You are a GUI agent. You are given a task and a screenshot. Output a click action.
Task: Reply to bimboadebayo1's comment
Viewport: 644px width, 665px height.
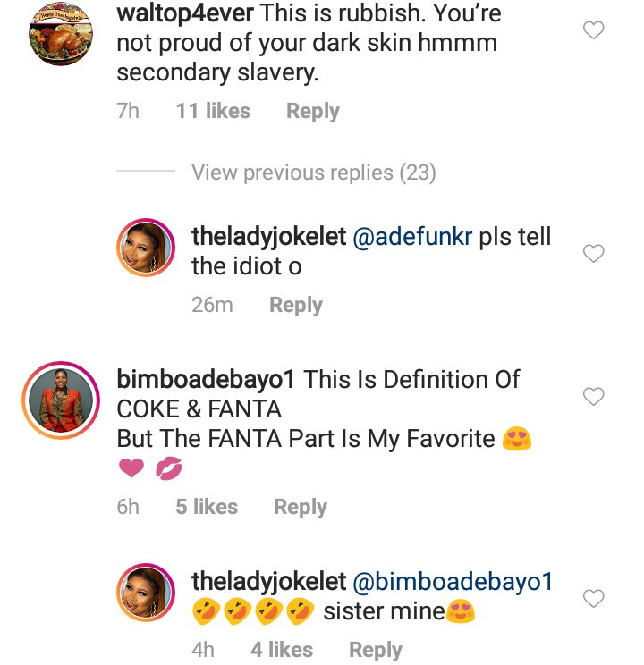(300, 507)
